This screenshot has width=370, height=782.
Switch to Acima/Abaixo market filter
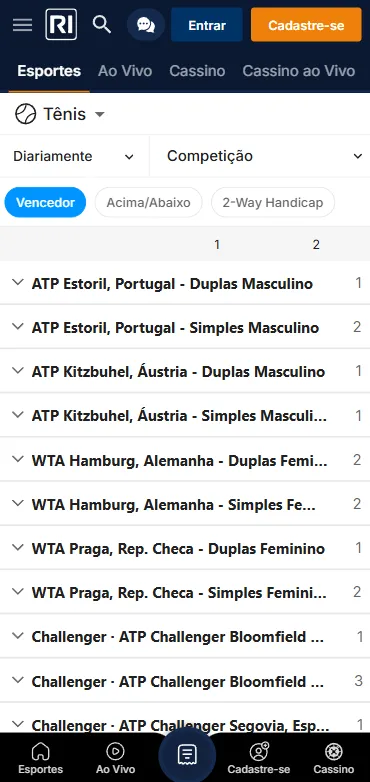(149, 202)
